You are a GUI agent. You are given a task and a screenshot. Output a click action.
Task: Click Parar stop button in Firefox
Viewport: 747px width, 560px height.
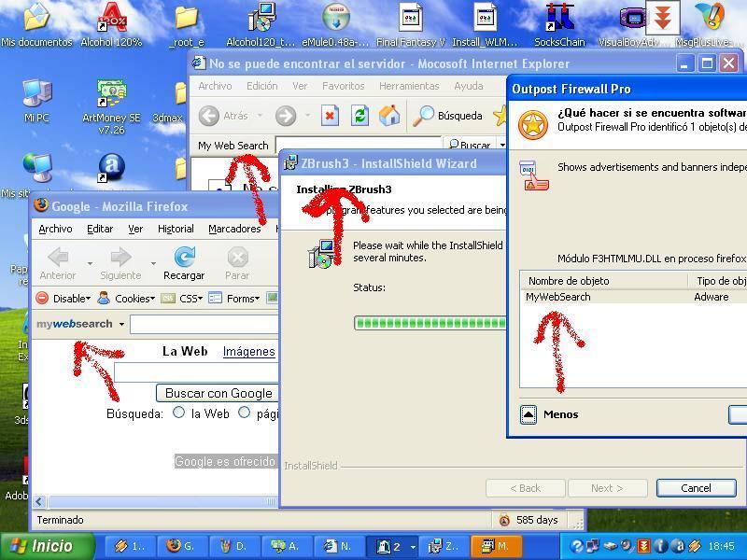237,263
